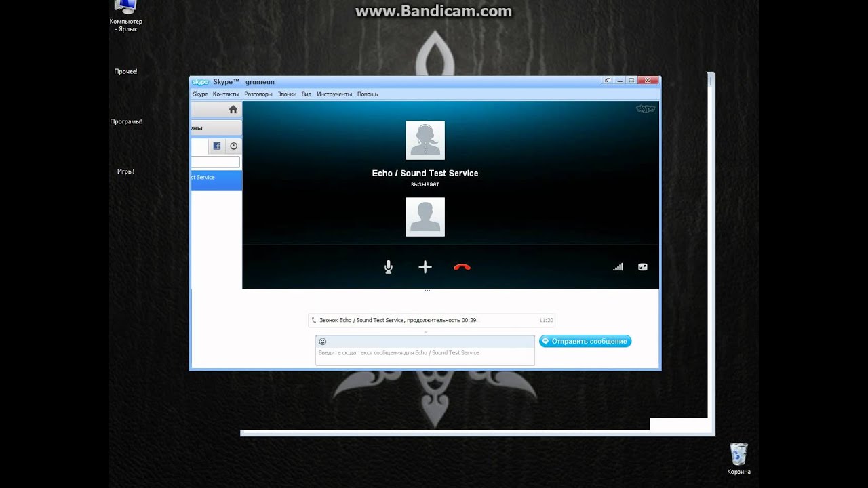
Task: Click Echo / Sound Test Service avatar
Action: [425, 140]
